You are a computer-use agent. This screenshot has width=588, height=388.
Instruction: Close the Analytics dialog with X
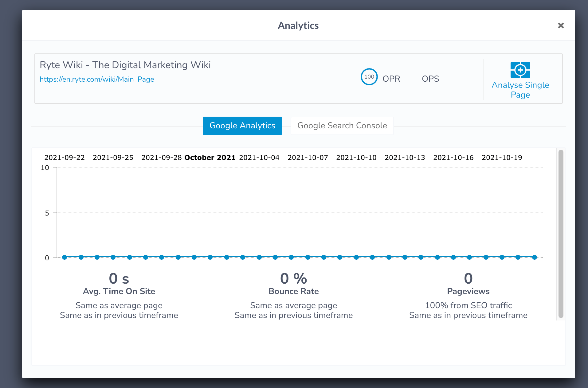pyautogui.click(x=561, y=25)
